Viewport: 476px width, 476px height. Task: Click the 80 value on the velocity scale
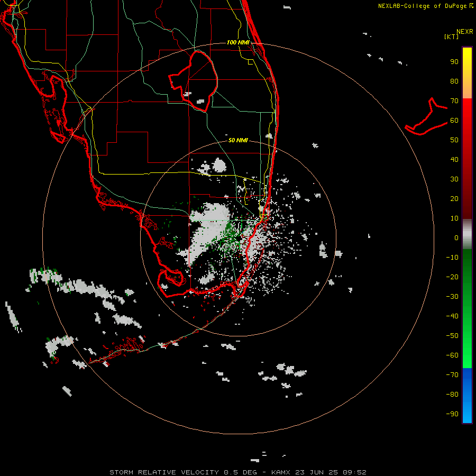point(454,81)
